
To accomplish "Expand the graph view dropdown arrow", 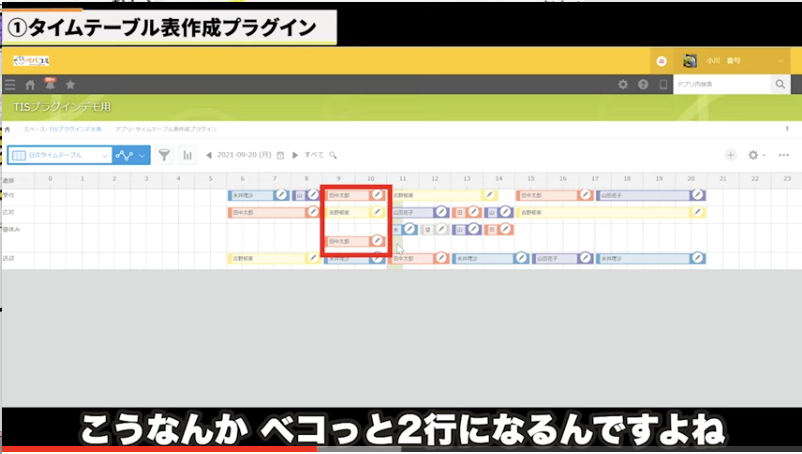I will pyautogui.click(x=142, y=155).
